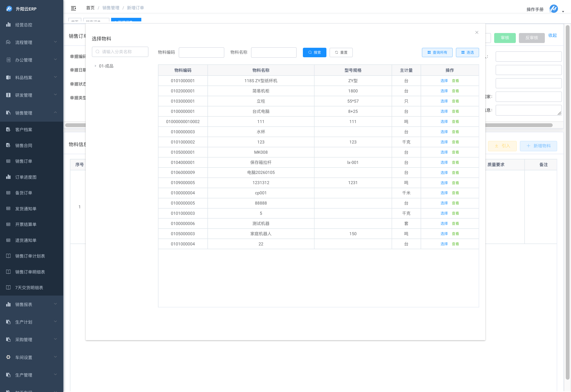
Task: Click the 查询所有 button
Action: 437,52
